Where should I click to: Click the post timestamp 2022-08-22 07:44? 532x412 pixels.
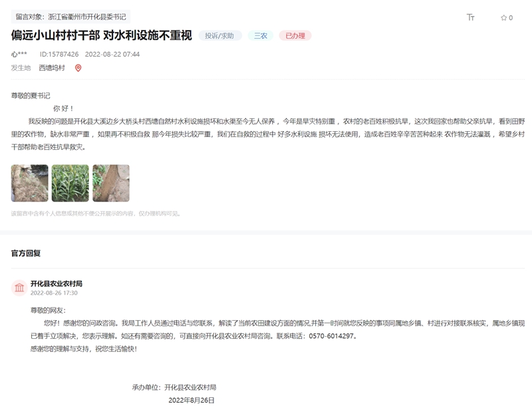tap(112, 54)
